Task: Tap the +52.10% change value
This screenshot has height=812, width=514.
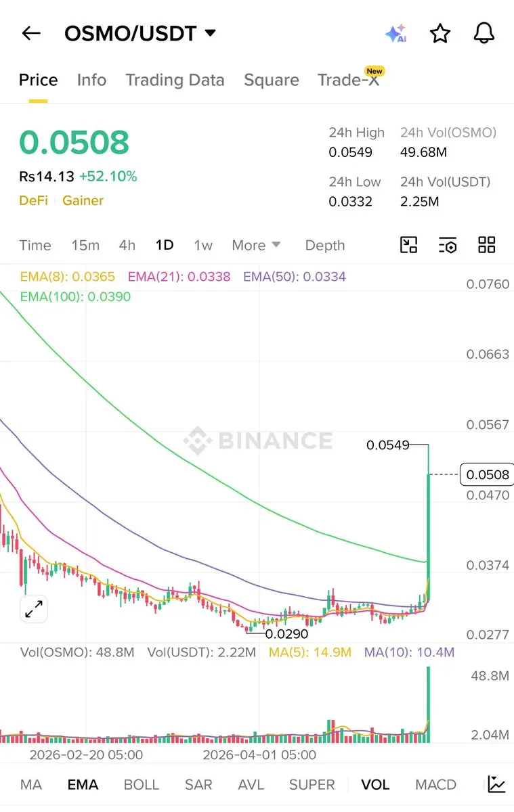Action: (108, 177)
